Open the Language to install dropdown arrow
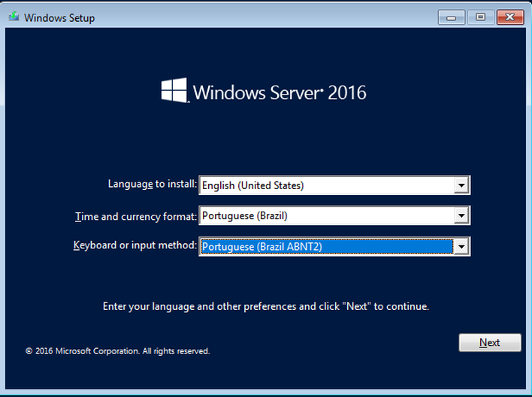 click(x=461, y=185)
